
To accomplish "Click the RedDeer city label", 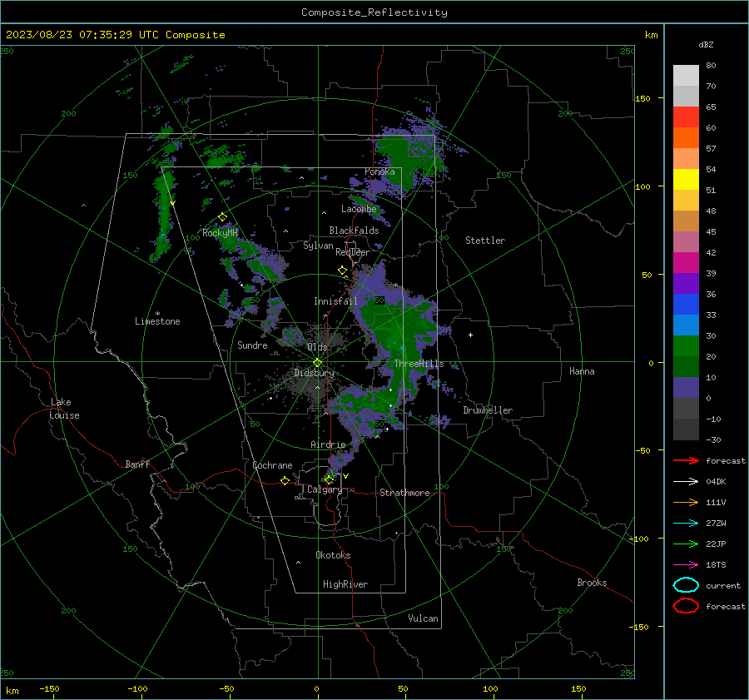I will [x=353, y=252].
